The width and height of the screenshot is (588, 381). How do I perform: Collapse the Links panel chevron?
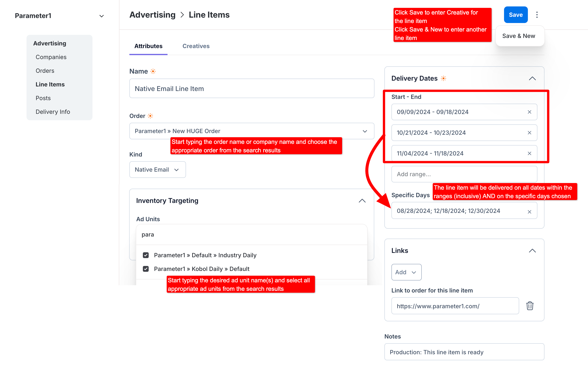pos(532,251)
